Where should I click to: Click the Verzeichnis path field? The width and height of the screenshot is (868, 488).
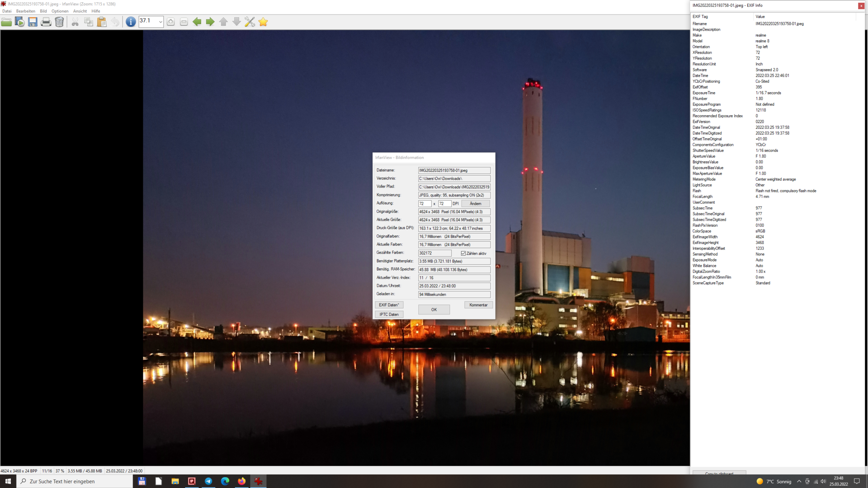tap(454, 178)
